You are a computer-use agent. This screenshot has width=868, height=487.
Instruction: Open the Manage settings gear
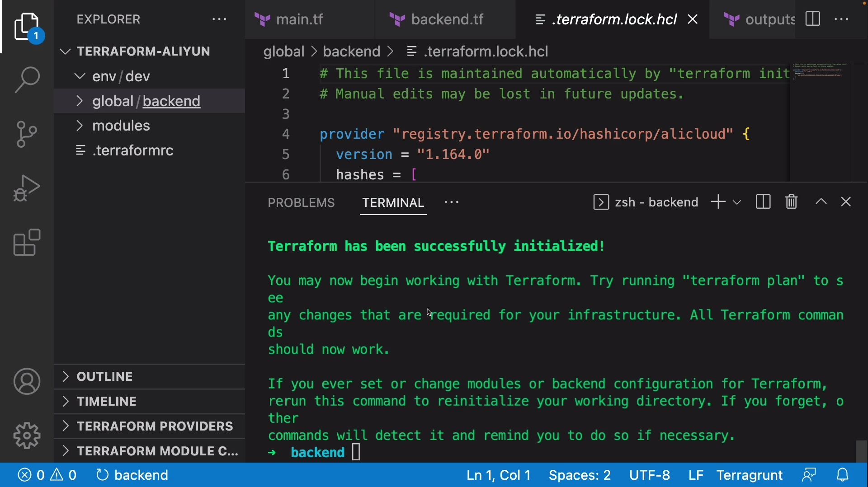[x=27, y=436]
